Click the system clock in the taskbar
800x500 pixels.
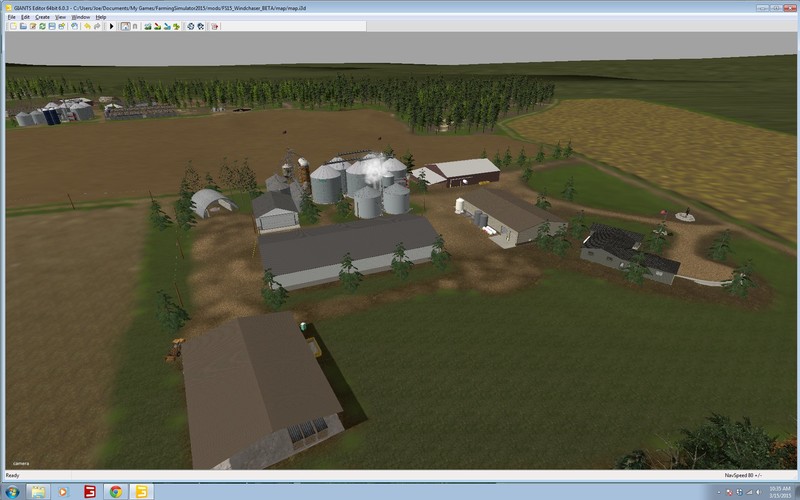coord(777,491)
